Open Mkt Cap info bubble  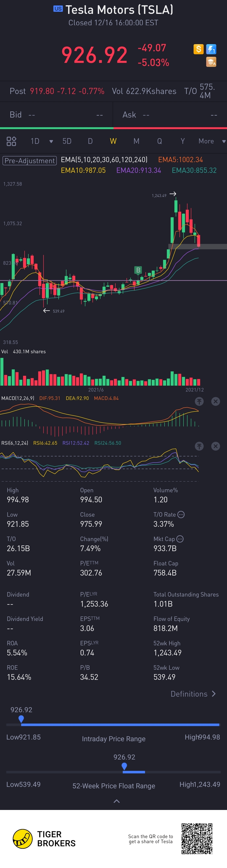[x=180, y=539]
